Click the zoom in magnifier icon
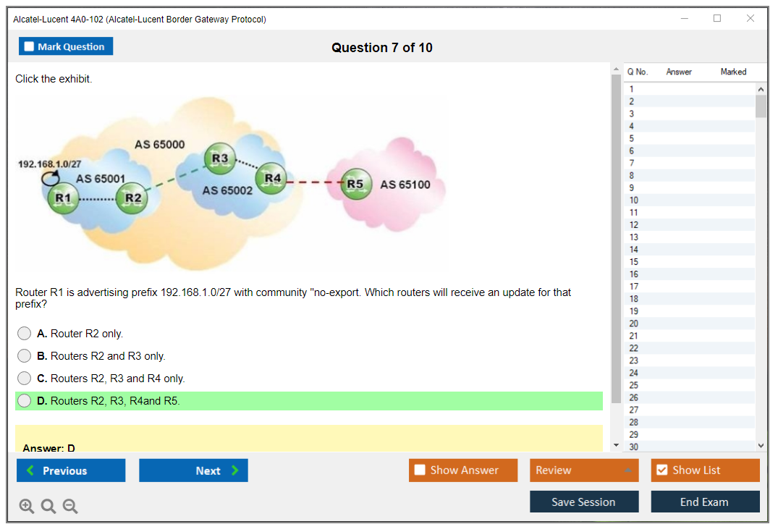 point(27,506)
